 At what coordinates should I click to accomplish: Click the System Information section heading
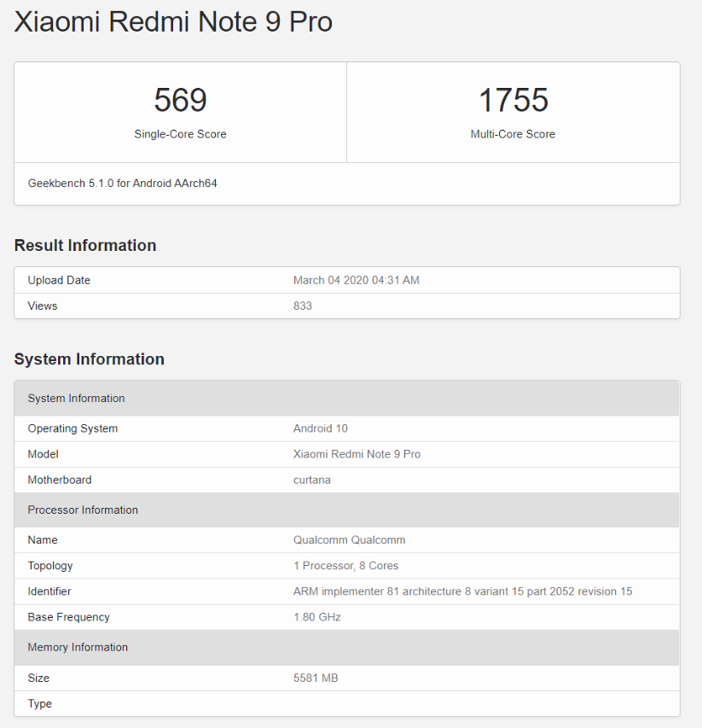[x=89, y=359]
